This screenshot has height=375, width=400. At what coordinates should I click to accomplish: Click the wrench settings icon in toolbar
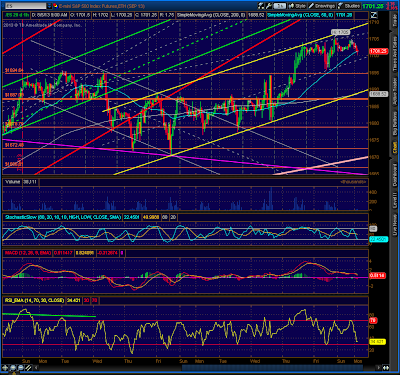point(268,6)
